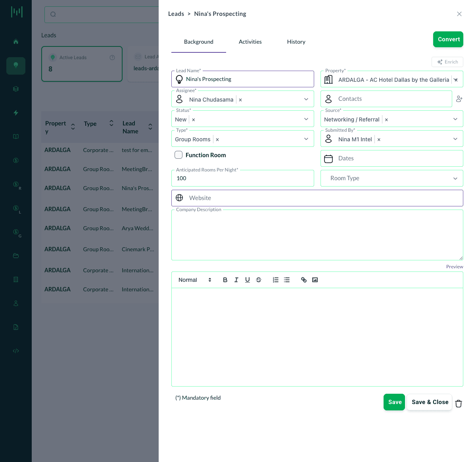Close the lead details panel

459,14
